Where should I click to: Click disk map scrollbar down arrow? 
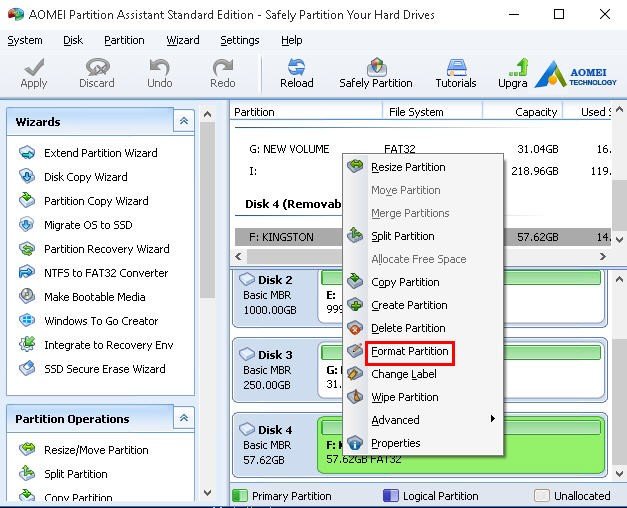point(619,474)
